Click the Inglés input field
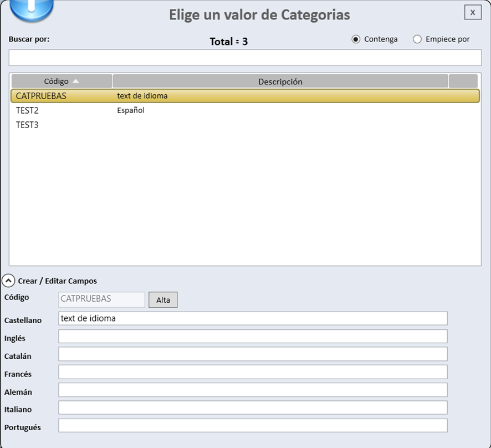 click(x=252, y=337)
